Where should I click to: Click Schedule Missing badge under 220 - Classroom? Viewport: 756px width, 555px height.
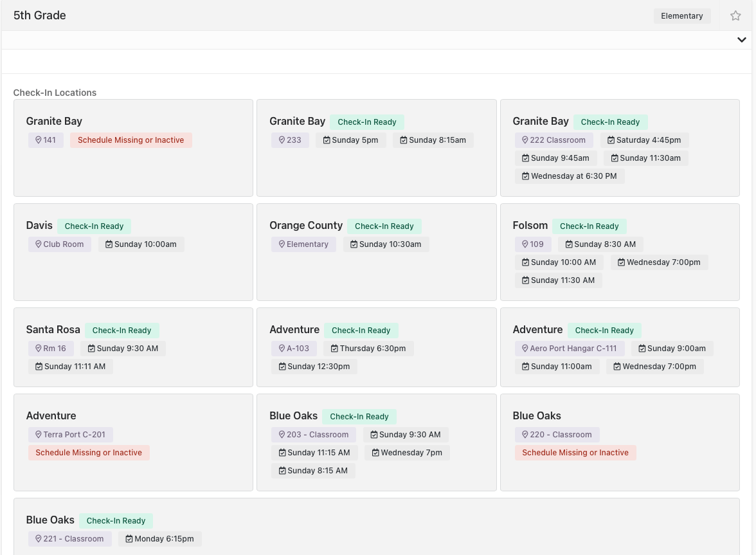click(x=575, y=452)
